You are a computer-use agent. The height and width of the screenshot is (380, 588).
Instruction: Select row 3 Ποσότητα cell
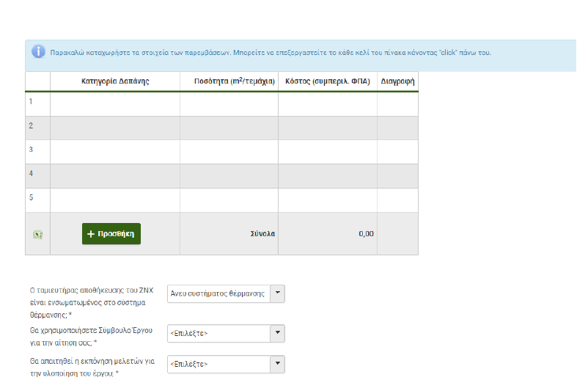pyautogui.click(x=229, y=152)
